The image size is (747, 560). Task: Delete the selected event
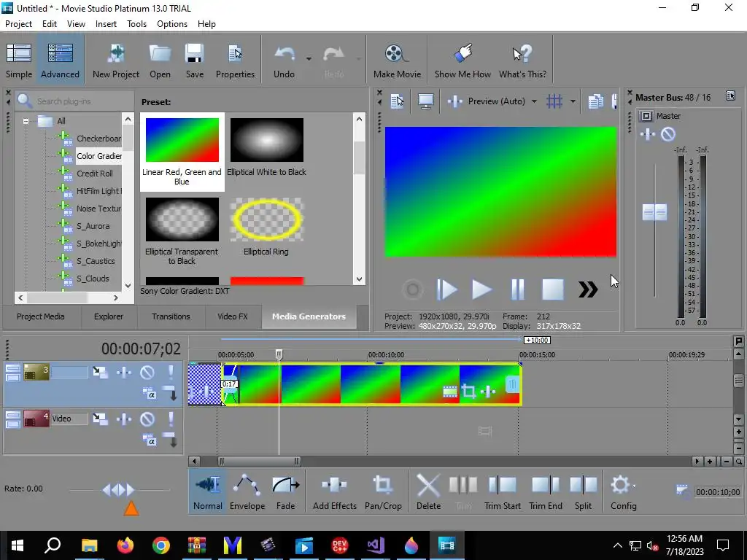(x=428, y=491)
